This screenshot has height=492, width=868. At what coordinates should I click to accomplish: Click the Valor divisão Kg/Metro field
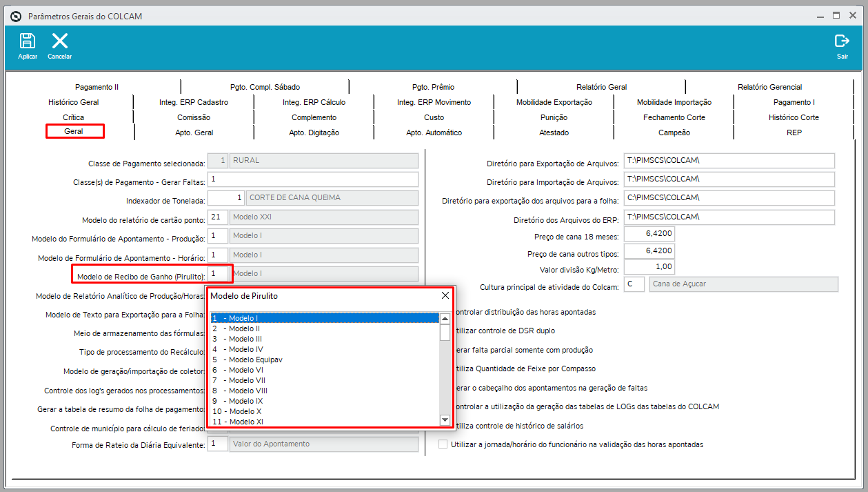click(x=649, y=267)
